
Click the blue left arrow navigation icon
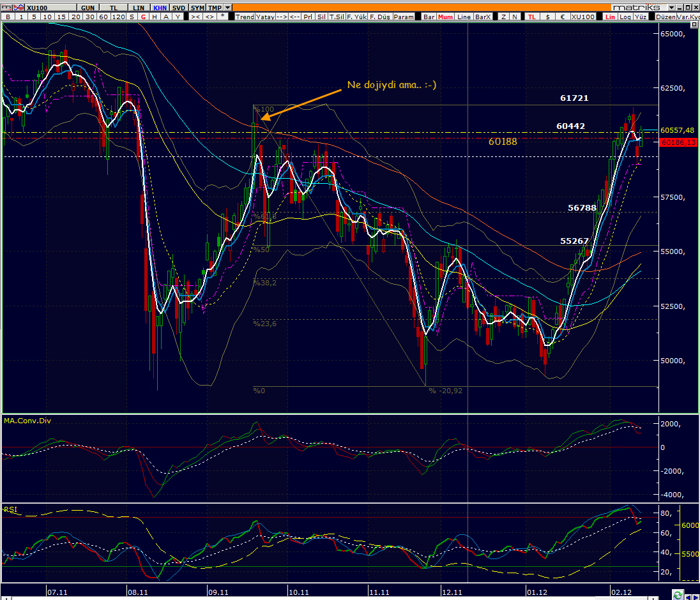point(688,597)
